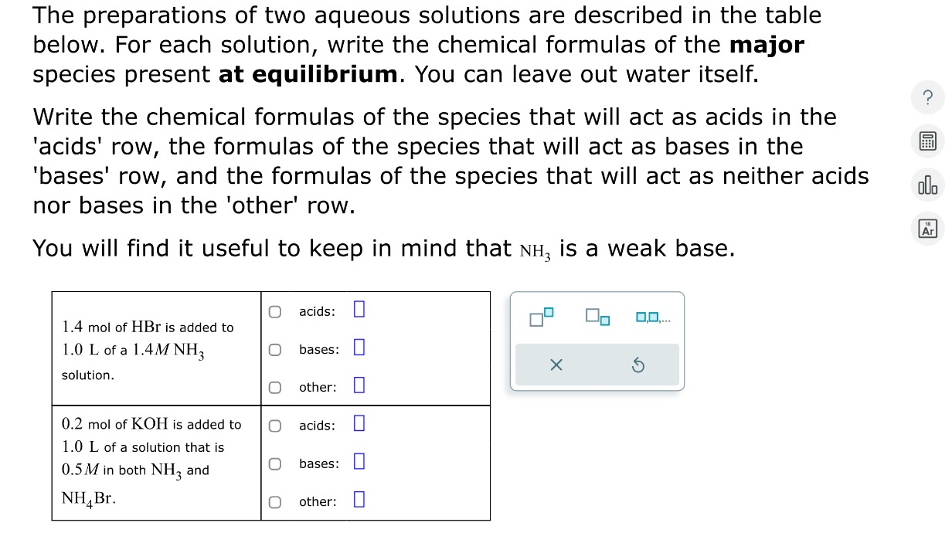Click the bases answer box in first row
Viewport: 952px width, 560px height.
coord(358,348)
